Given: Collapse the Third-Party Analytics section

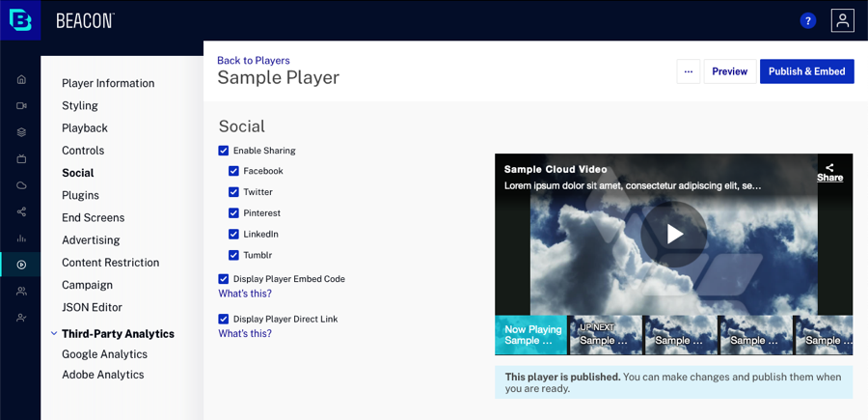Looking at the screenshot, I should pos(54,334).
